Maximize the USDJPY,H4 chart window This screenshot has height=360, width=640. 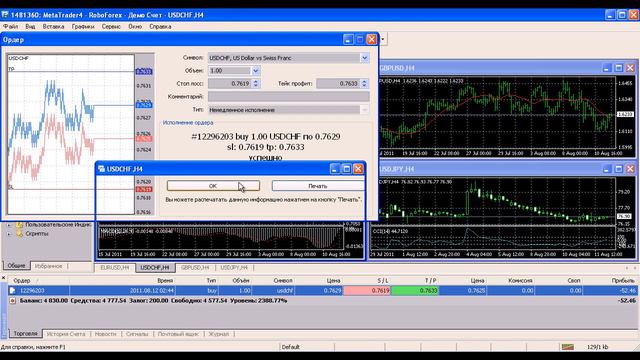click(x=619, y=169)
